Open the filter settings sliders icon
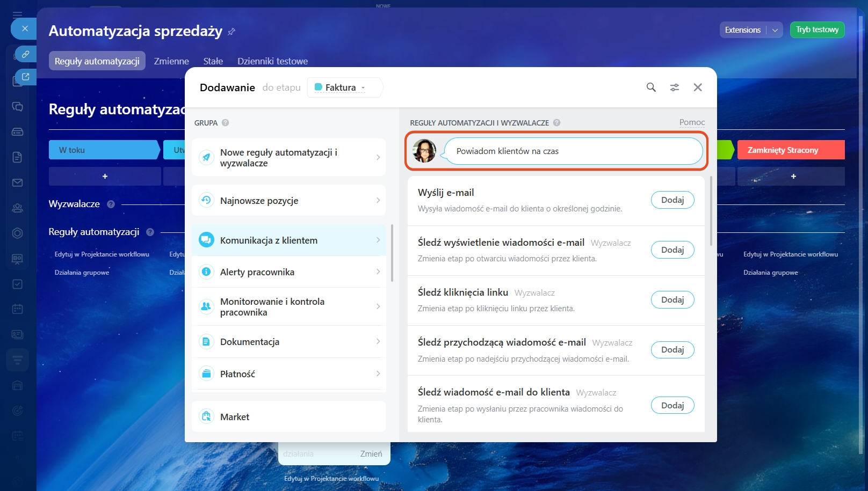868x491 pixels. [x=675, y=87]
